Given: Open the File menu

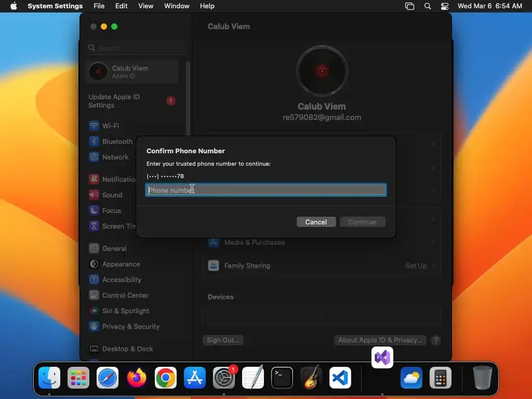Looking at the screenshot, I should click(99, 6).
